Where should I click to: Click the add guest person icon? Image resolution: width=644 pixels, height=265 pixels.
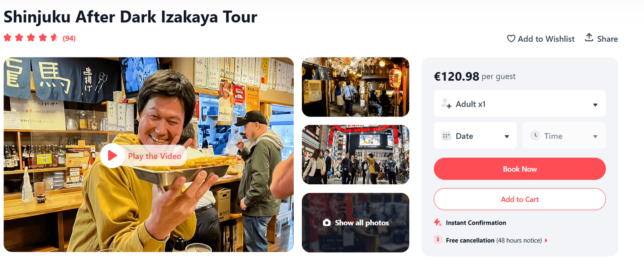[446, 104]
